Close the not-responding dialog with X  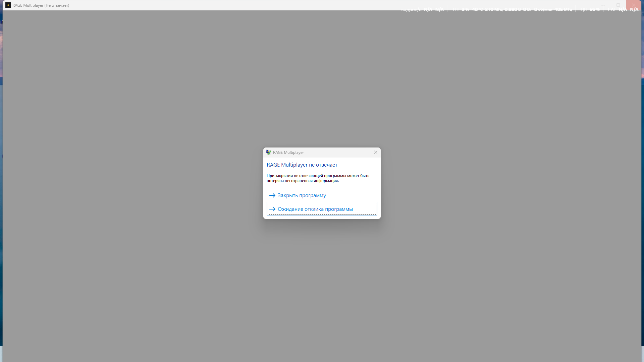click(375, 152)
